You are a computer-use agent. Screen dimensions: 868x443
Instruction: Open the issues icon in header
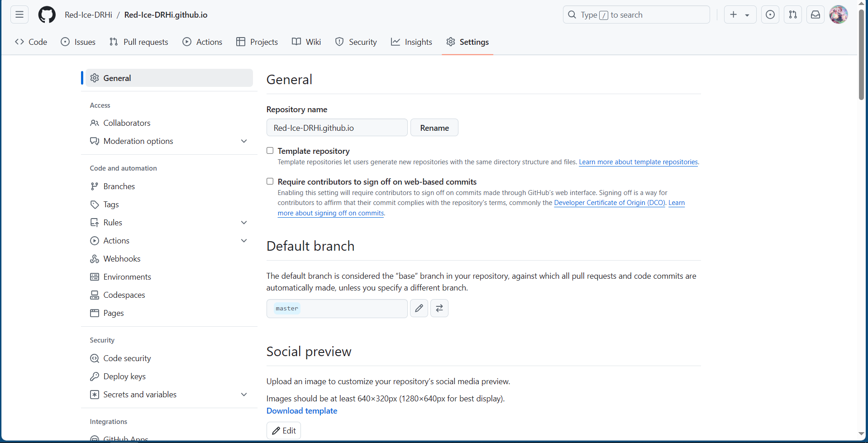(770, 15)
